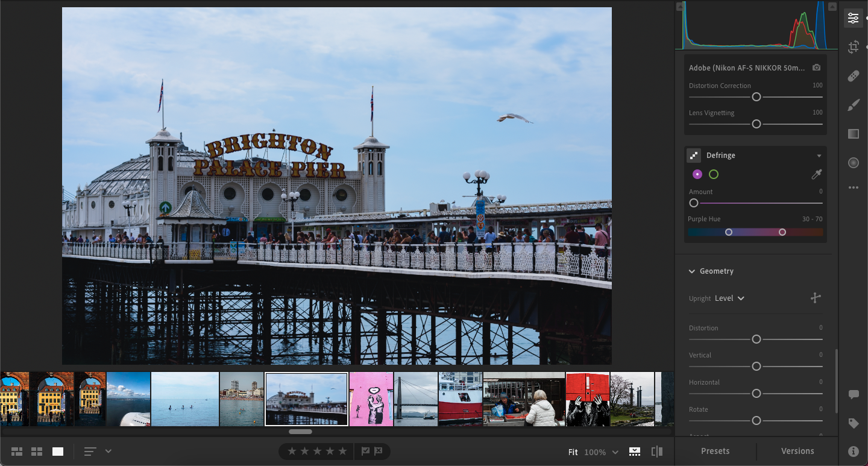Select the green defringe radio button
Image resolution: width=868 pixels, height=466 pixels.
[714, 174]
